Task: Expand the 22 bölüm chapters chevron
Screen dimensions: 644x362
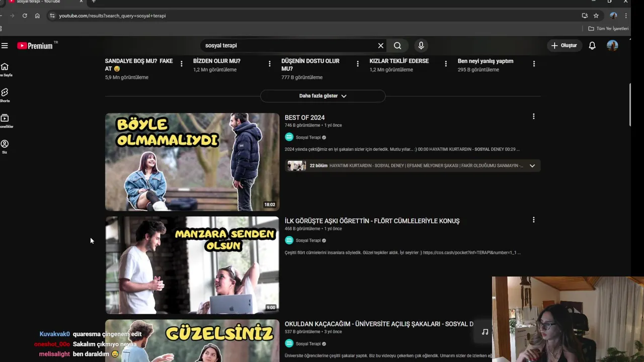Action: [532, 166]
